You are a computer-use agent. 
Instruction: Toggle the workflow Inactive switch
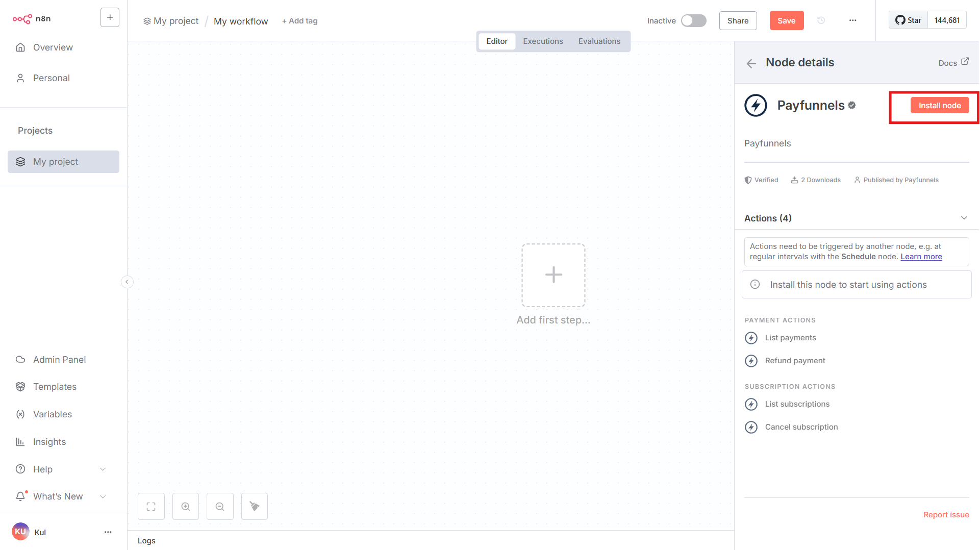(x=694, y=20)
